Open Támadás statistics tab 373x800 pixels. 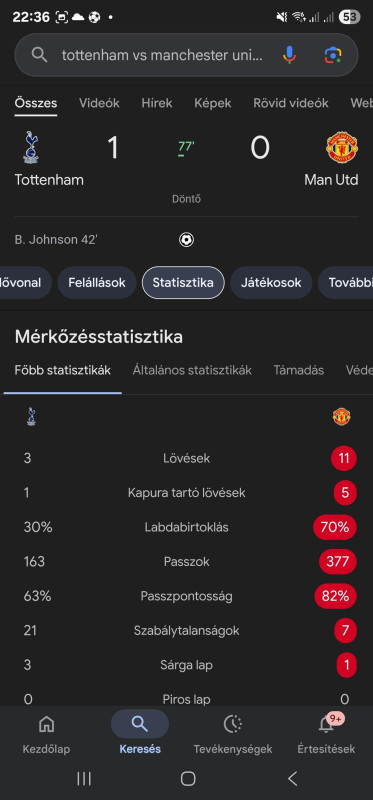click(x=299, y=370)
